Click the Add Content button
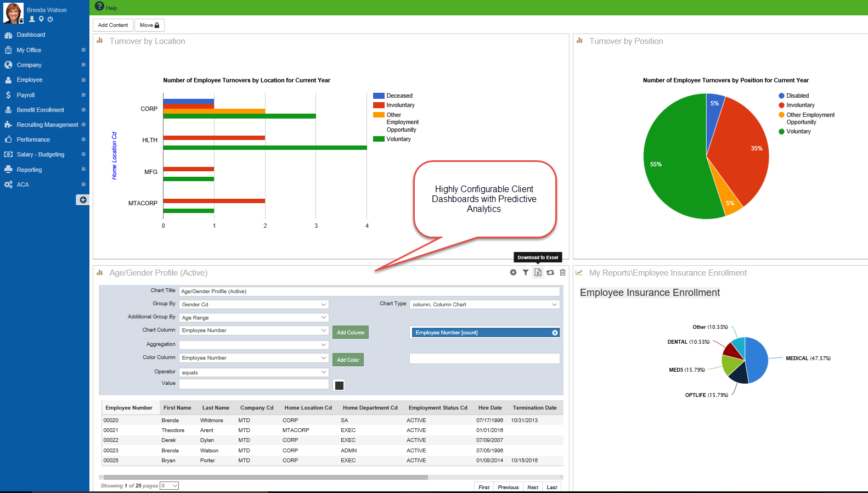Image resolution: width=868 pixels, height=493 pixels. click(x=113, y=25)
